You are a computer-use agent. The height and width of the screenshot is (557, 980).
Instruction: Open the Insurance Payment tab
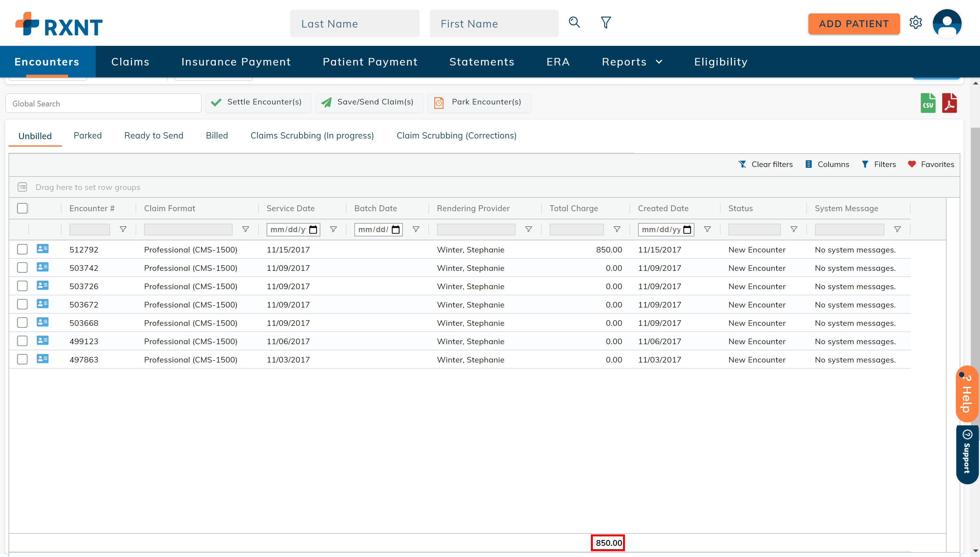(236, 62)
